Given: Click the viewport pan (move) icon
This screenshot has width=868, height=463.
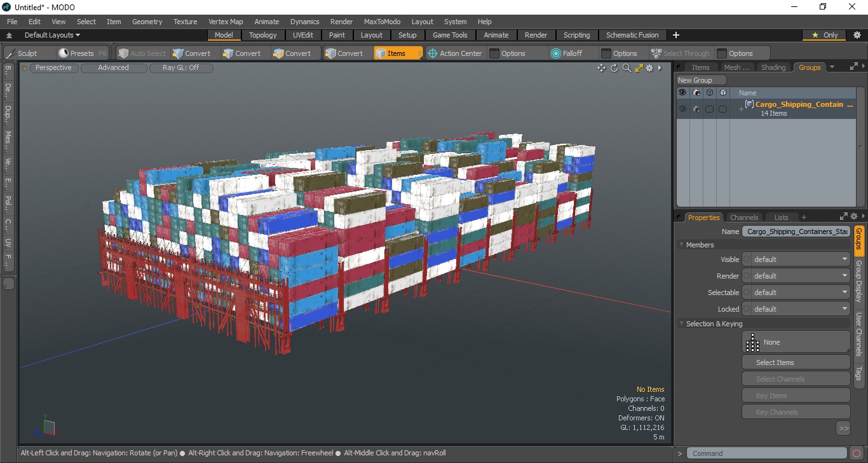Looking at the screenshot, I should click(601, 68).
